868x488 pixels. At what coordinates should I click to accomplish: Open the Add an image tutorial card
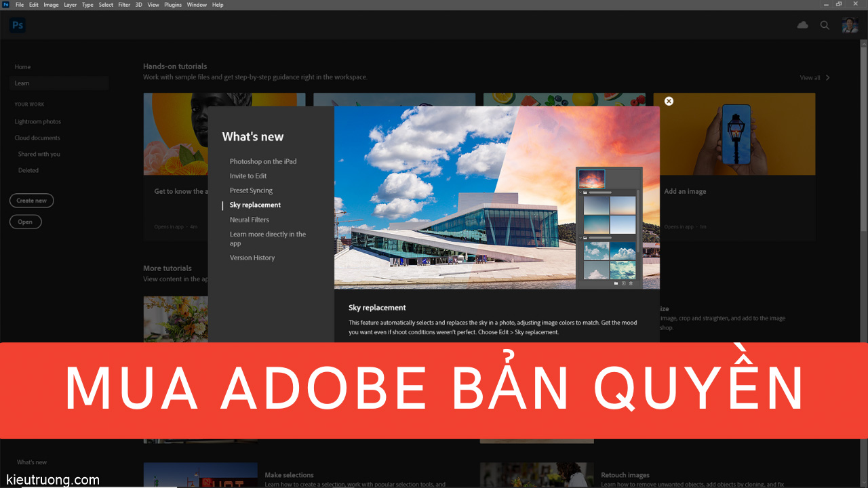734,167
